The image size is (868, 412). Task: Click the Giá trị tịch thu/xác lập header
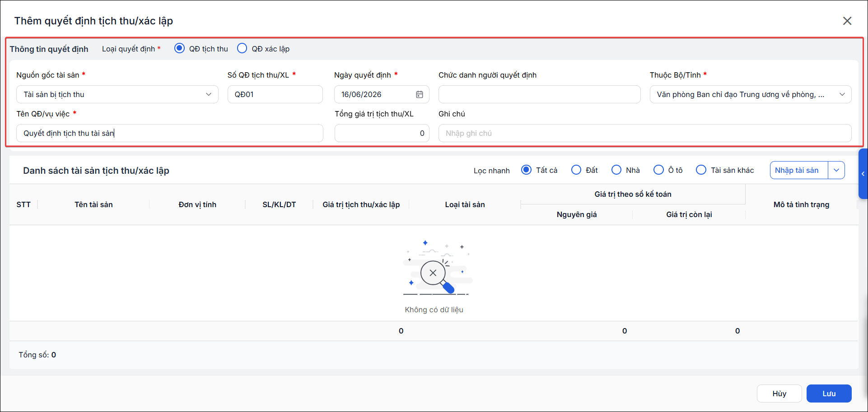pos(361,204)
